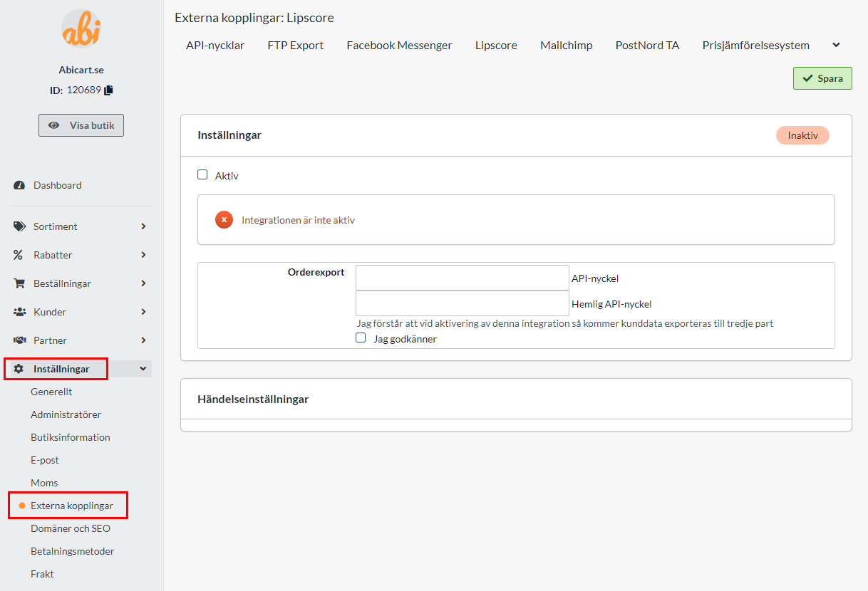The image size is (868, 591).
Task: Click the red error icon in the warning
Action: pyautogui.click(x=224, y=219)
